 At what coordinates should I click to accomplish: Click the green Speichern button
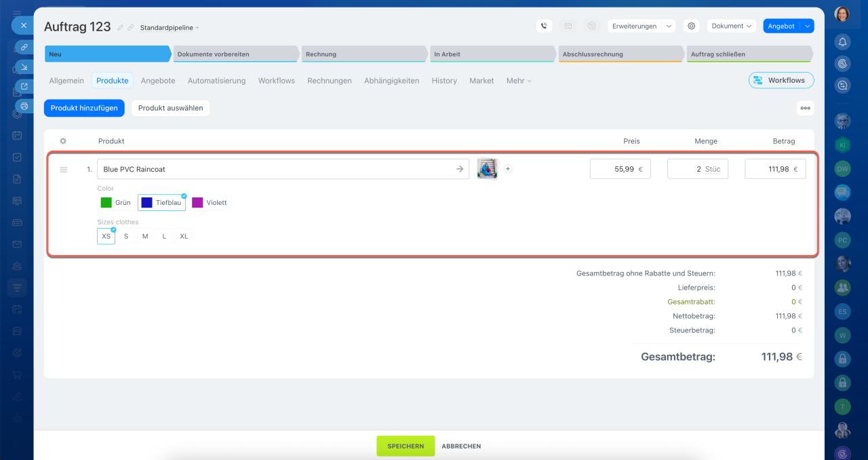(406, 446)
